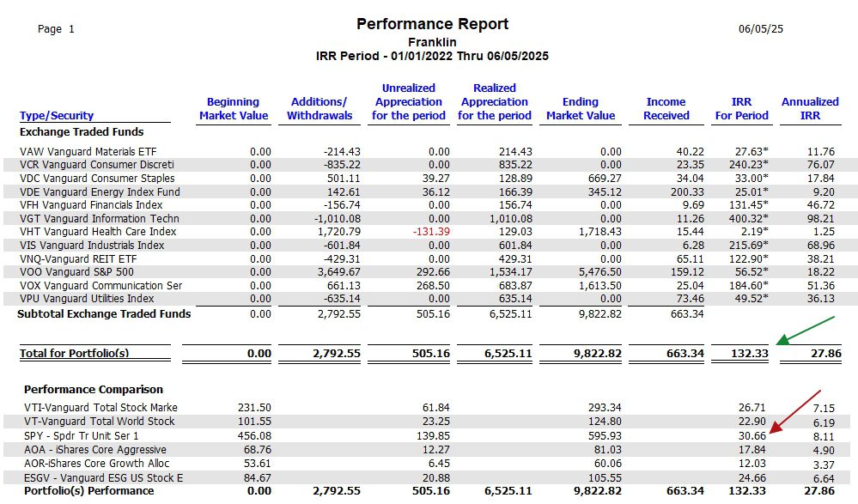Click the Page 1 indicator
This screenshot has height=504, width=858.
56,29
